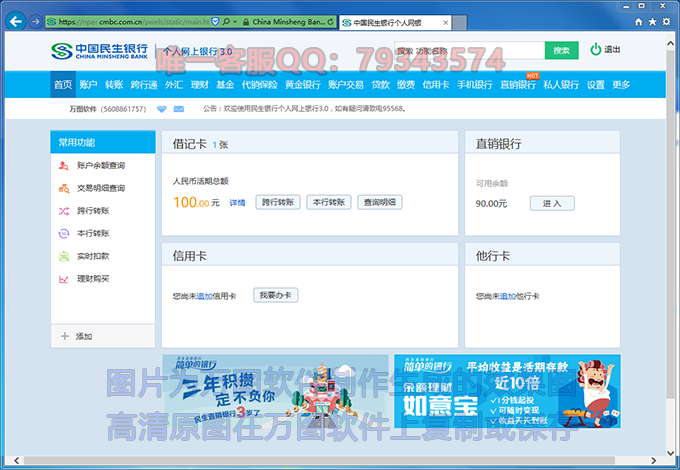Click the 查询明细 button in debit card panel
This screenshot has height=470, width=680.
pyautogui.click(x=379, y=202)
